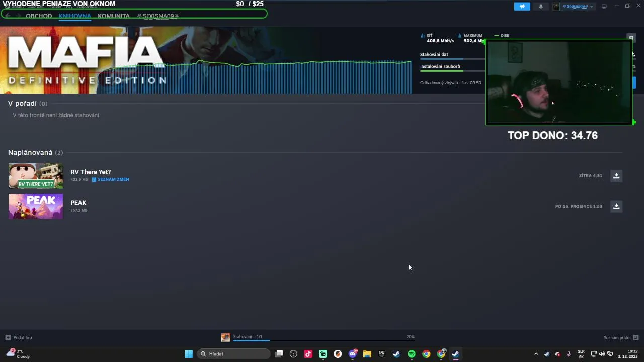Click the account avatar picture

(x=556, y=7)
